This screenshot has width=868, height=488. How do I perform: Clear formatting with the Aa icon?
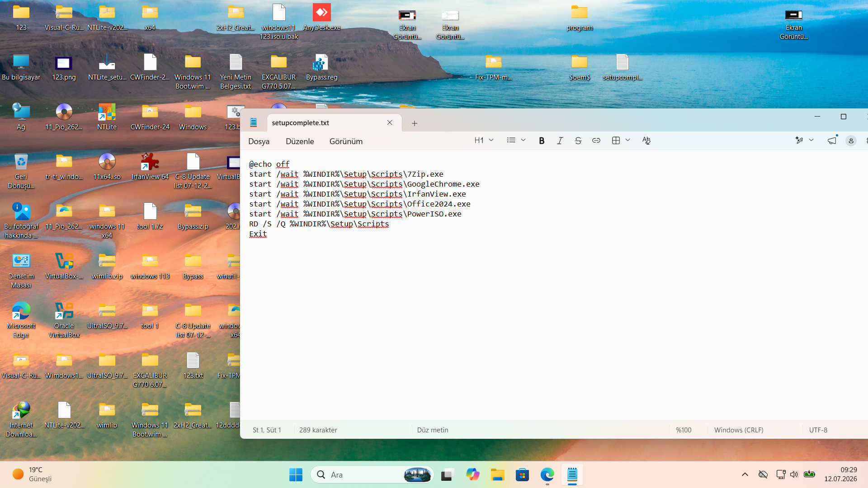point(646,141)
